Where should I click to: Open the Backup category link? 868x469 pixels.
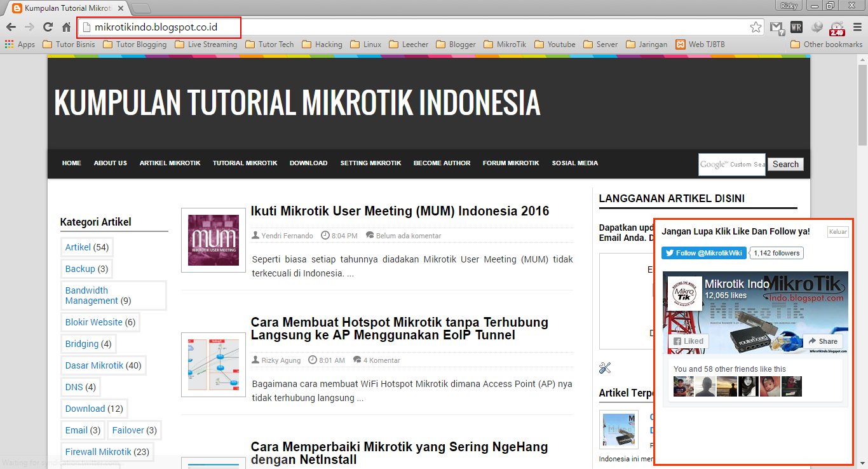click(80, 269)
